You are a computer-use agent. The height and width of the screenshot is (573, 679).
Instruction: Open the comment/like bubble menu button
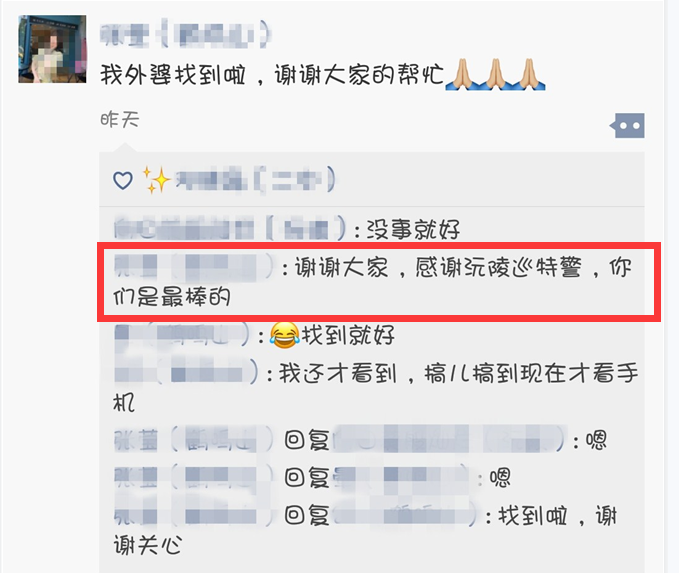(627, 126)
